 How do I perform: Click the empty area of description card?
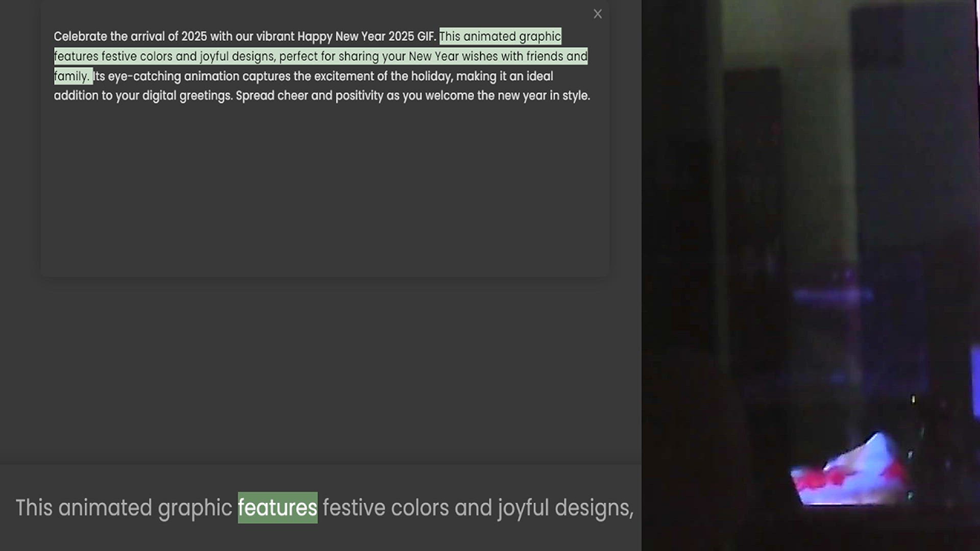(x=325, y=194)
